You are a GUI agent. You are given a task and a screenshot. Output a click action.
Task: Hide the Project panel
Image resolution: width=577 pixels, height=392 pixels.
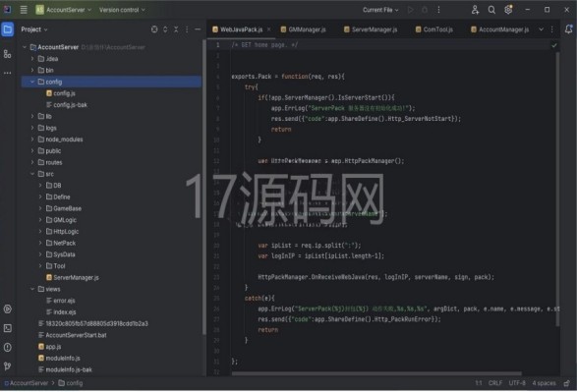pyautogui.click(x=198, y=29)
